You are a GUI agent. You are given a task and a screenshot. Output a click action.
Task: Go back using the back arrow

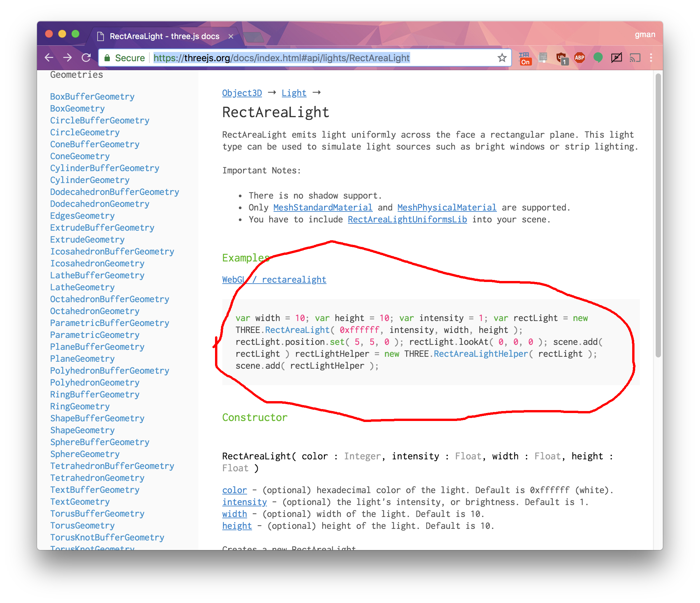pos(49,58)
